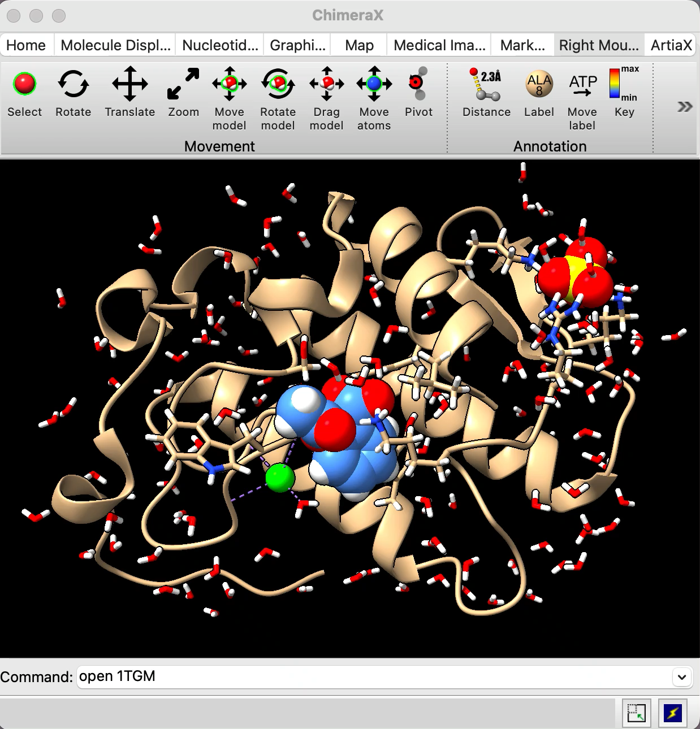Click the lightning bolt status bar button
Viewport: 700px width, 729px height.
[x=673, y=713]
